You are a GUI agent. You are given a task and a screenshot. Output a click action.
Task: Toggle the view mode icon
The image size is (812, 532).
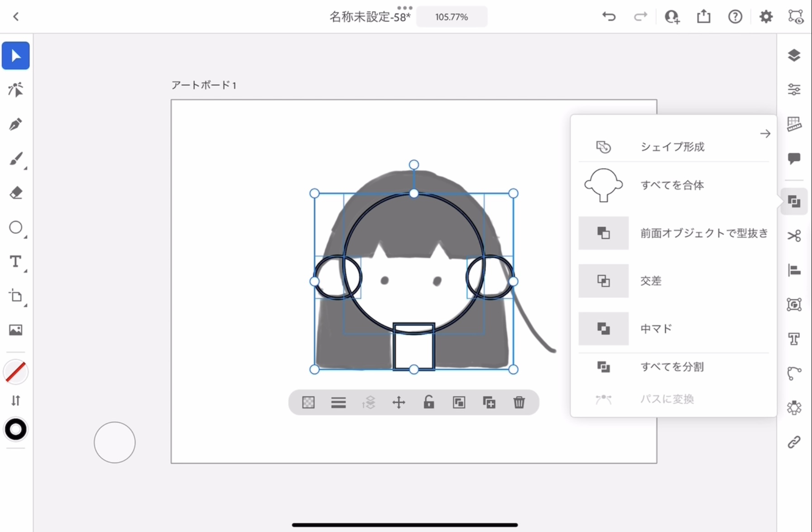pyautogui.click(x=796, y=17)
